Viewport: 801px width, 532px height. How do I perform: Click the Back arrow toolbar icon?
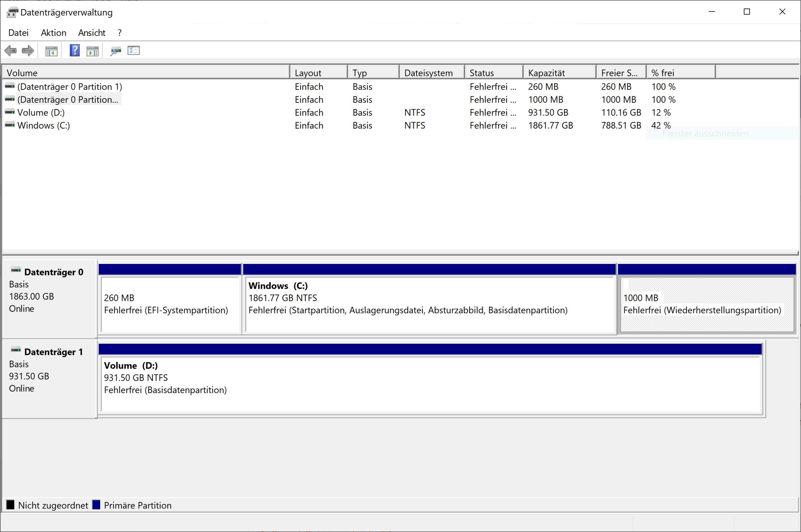coord(11,51)
